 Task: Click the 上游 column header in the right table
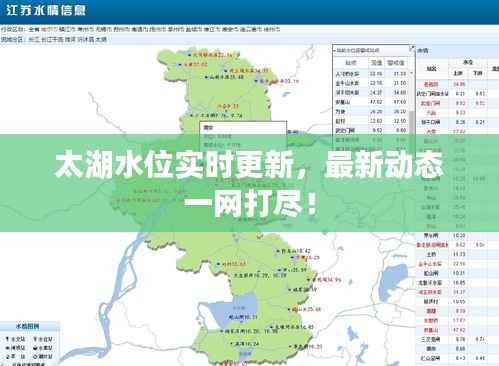tap(458, 73)
